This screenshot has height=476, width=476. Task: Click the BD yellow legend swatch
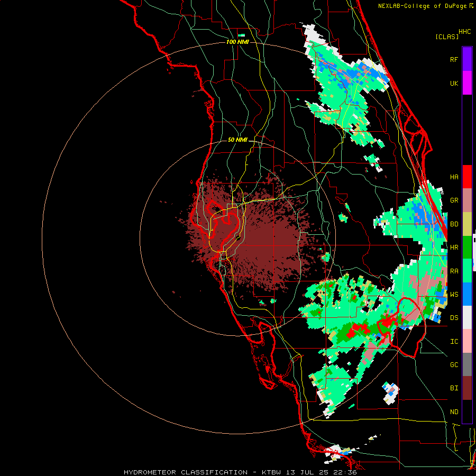coord(467,224)
